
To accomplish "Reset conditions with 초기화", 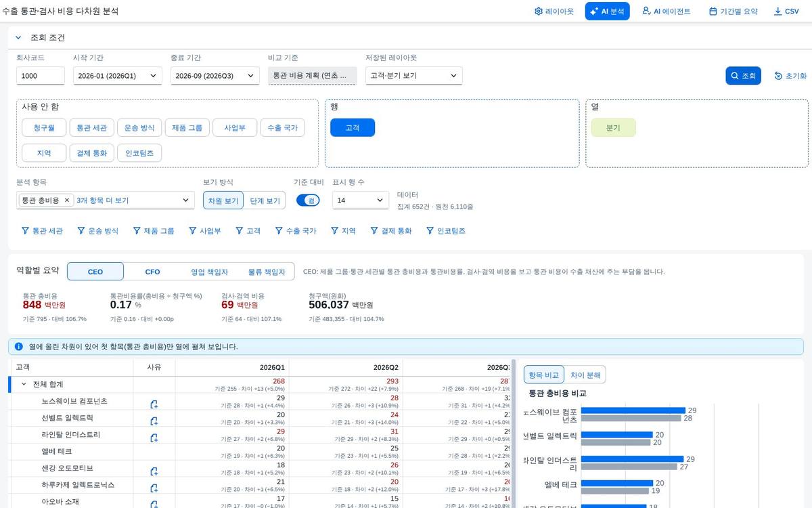I will pyautogui.click(x=790, y=76).
